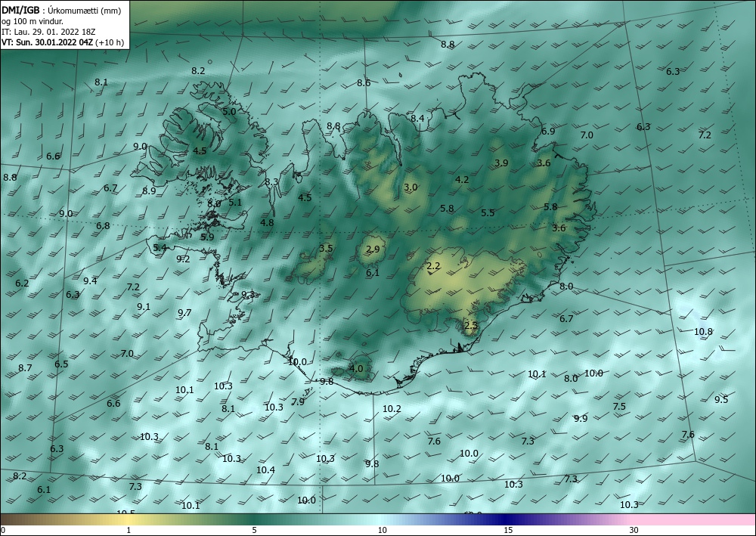This screenshot has width=756, height=536.
Task: Click the 5.4 value on Snæfellsnes peninsula
Action: (x=160, y=248)
